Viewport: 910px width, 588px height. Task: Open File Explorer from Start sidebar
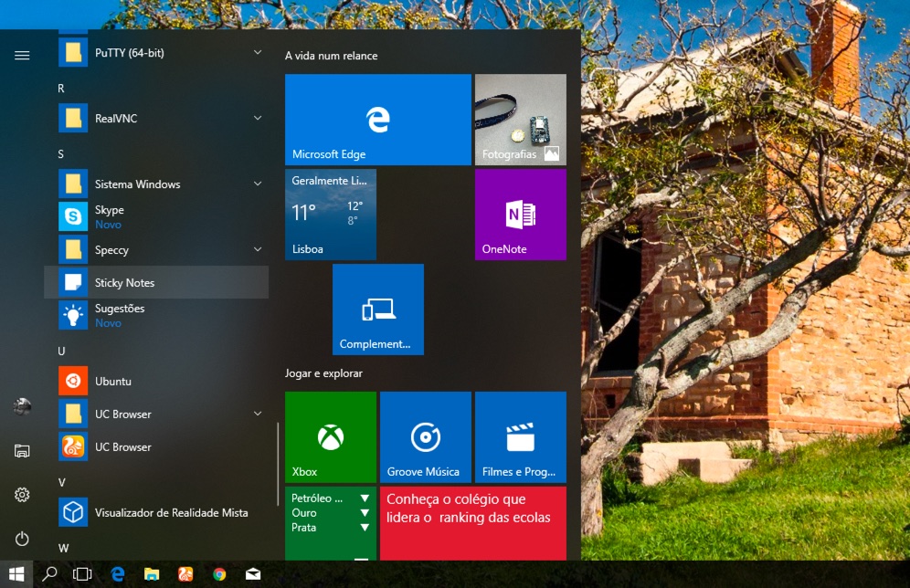22,450
